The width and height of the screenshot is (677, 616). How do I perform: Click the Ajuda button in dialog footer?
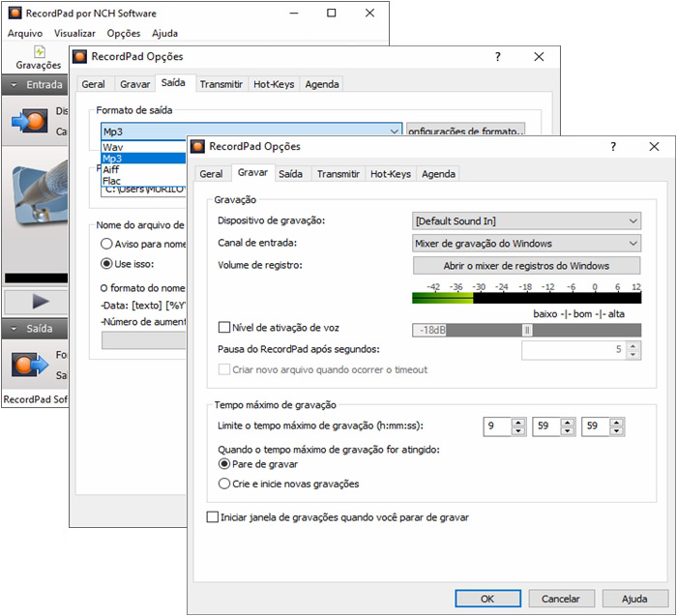coord(634,599)
